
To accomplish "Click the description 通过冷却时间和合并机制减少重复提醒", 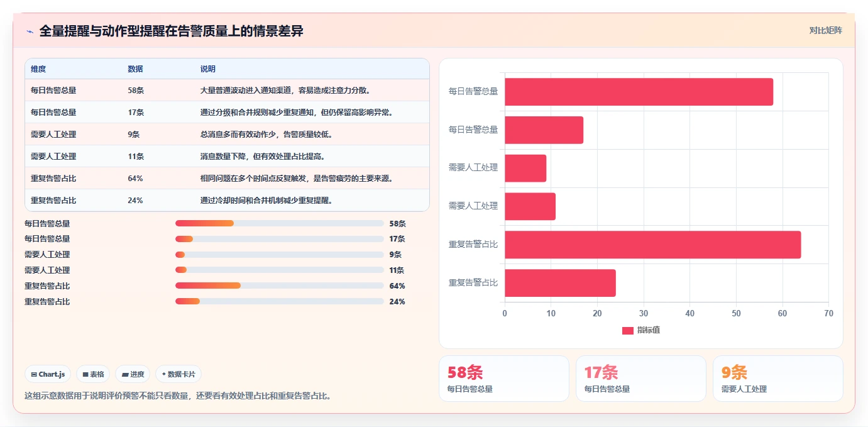I will tap(266, 201).
